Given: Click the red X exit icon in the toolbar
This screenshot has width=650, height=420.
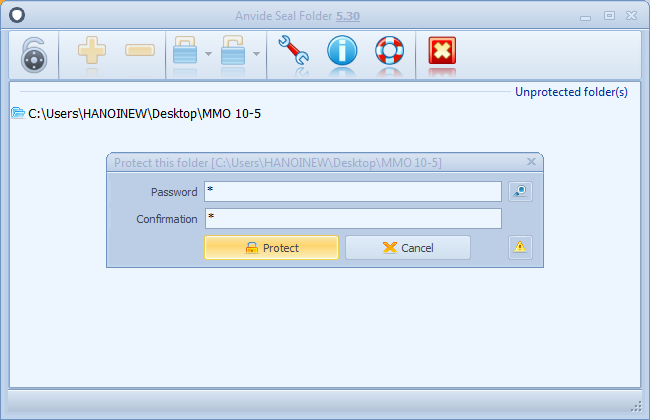Looking at the screenshot, I should [442, 53].
